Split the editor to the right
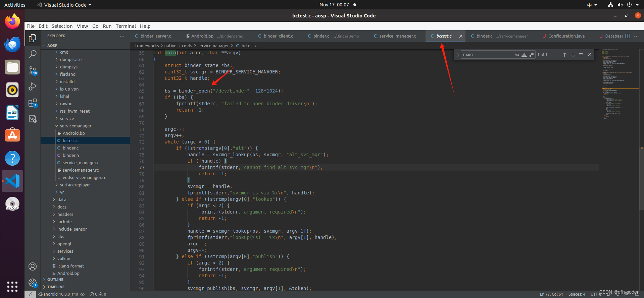Image resolution: width=644 pixels, height=298 pixels. [x=628, y=36]
